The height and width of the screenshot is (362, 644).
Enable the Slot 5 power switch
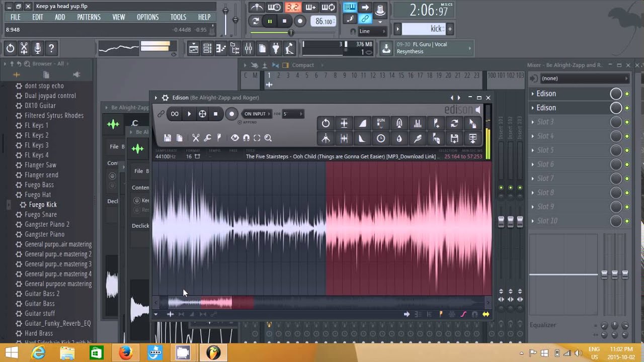(627, 150)
